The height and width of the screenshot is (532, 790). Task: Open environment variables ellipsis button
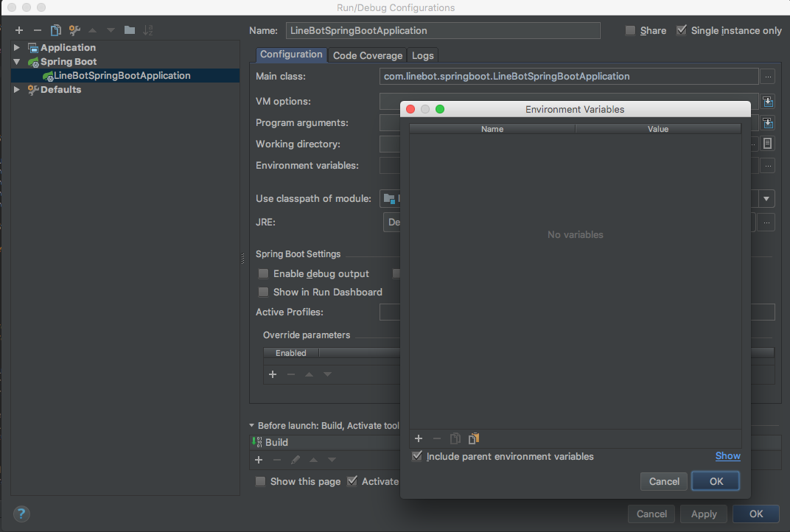pyautogui.click(x=768, y=165)
